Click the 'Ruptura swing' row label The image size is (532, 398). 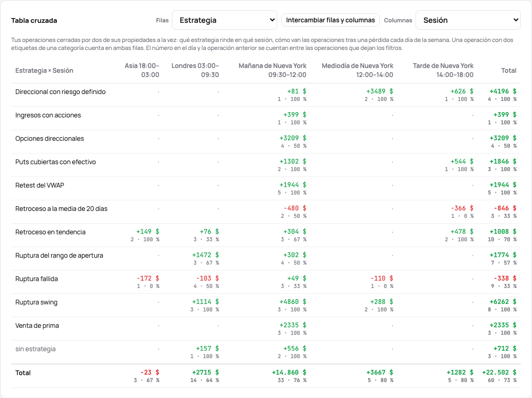point(36,302)
